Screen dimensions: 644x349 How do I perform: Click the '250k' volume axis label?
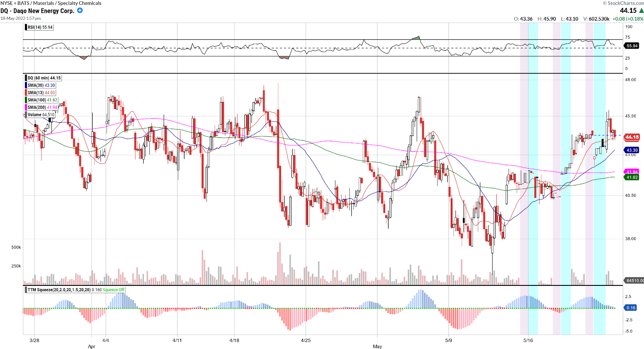16,266
